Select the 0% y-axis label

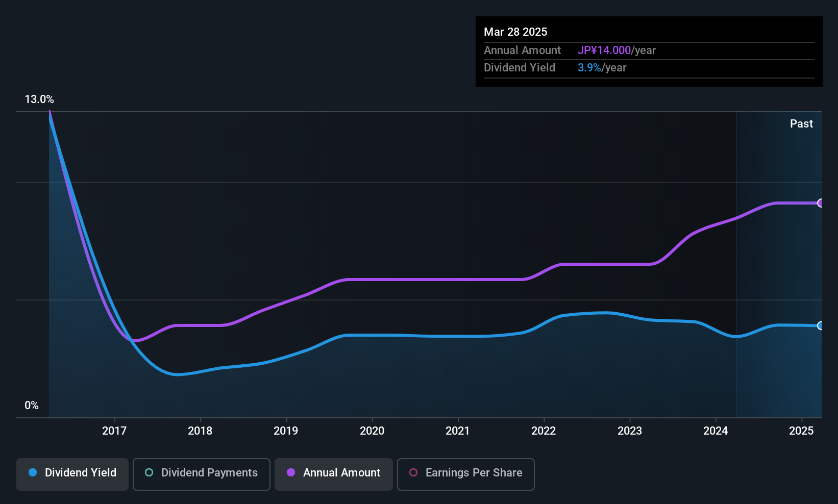[x=32, y=406]
